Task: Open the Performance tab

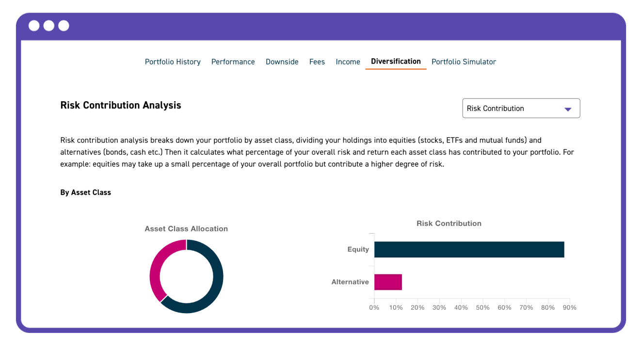Action: tap(233, 62)
